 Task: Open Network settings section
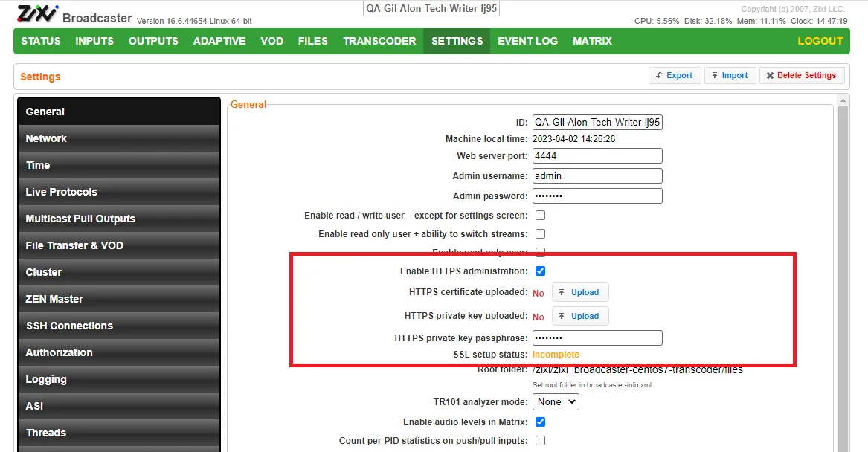pos(119,138)
